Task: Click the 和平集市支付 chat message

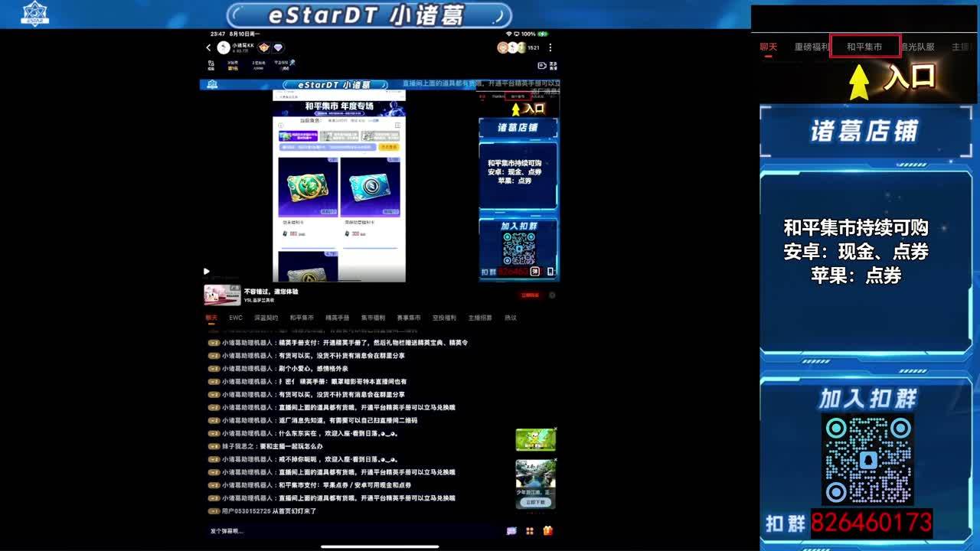Action: [310, 485]
